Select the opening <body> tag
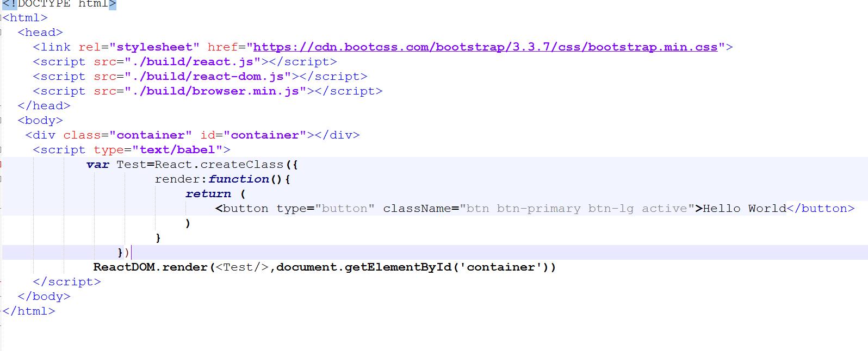The width and height of the screenshot is (868, 351). [40, 121]
